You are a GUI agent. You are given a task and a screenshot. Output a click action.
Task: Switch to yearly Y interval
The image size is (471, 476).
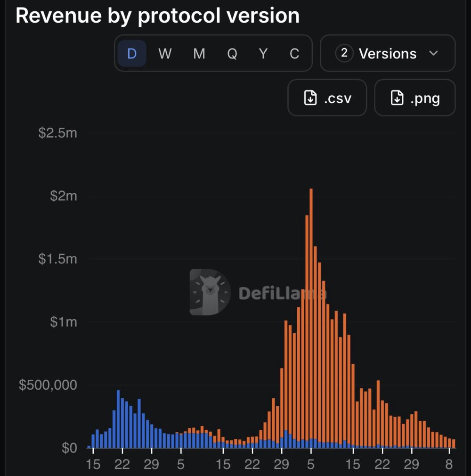click(x=263, y=53)
